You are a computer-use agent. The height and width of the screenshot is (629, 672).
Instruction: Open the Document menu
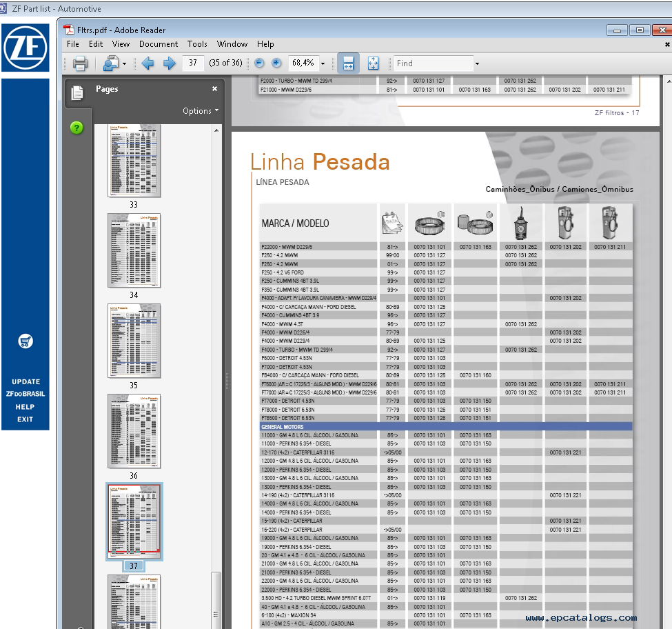coord(159,44)
